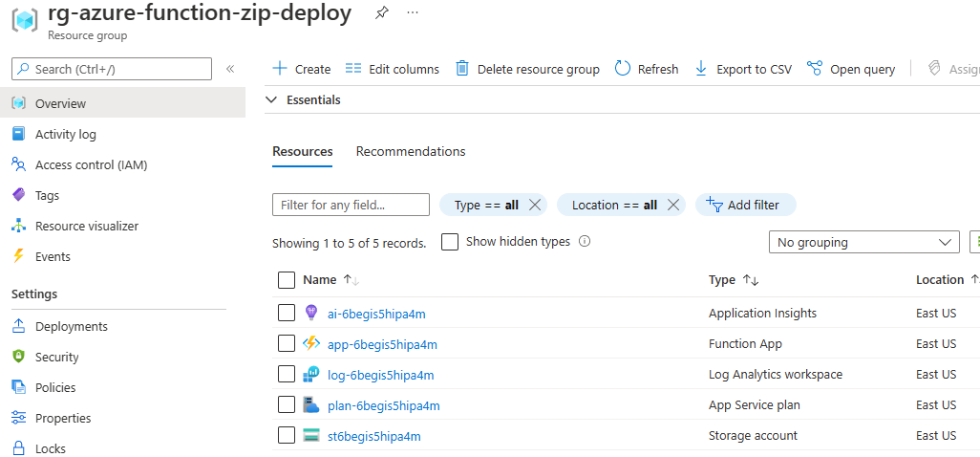Remove the Location == all filter
This screenshot has width=980, height=457.
672,205
